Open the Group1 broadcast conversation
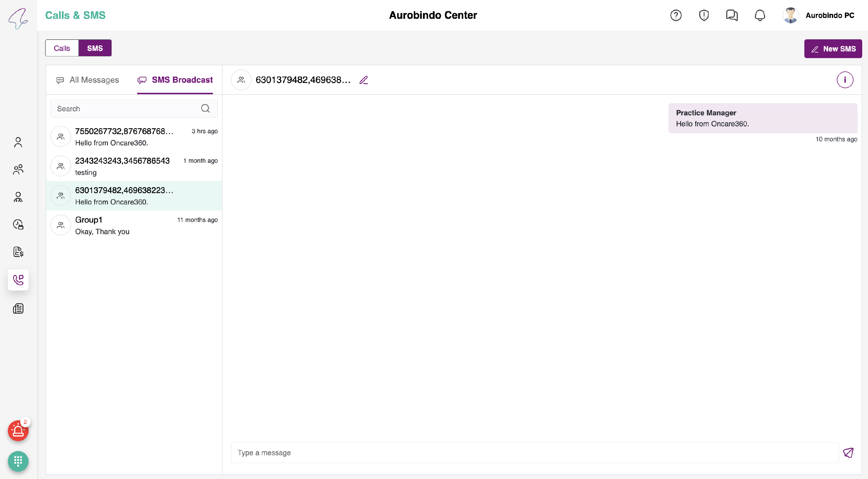868x479 pixels. (x=134, y=225)
